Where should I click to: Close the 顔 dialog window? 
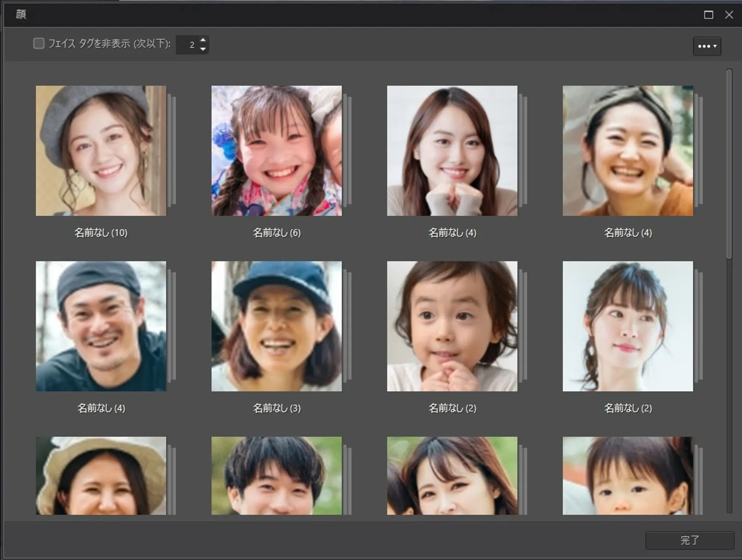point(729,15)
